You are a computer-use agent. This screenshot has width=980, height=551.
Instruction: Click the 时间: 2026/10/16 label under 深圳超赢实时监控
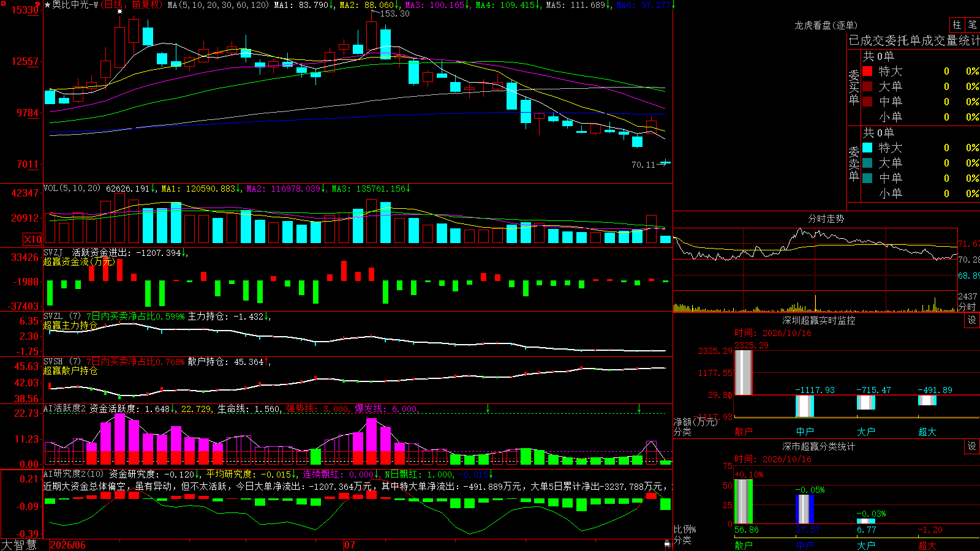(773, 333)
